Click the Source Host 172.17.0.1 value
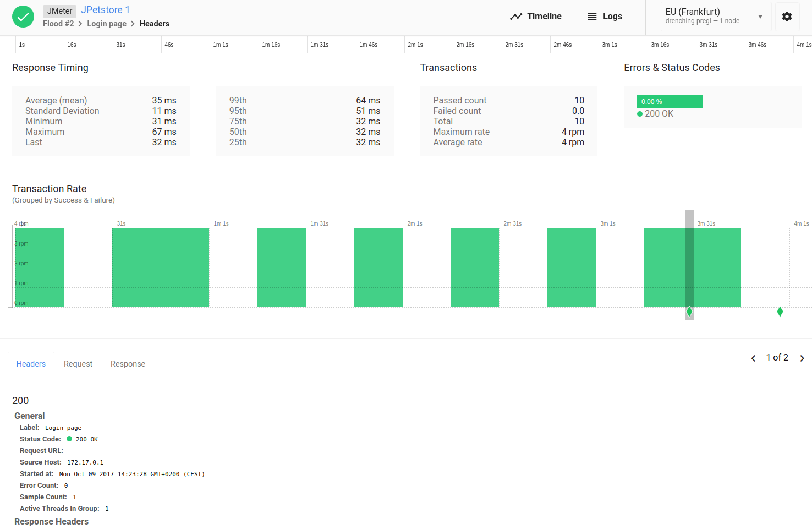This screenshot has width=812, height=529. [x=85, y=463]
